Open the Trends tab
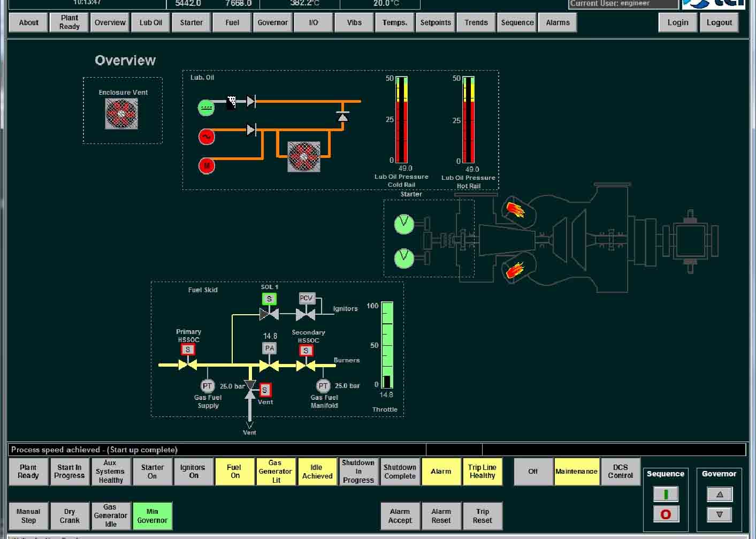 (476, 22)
